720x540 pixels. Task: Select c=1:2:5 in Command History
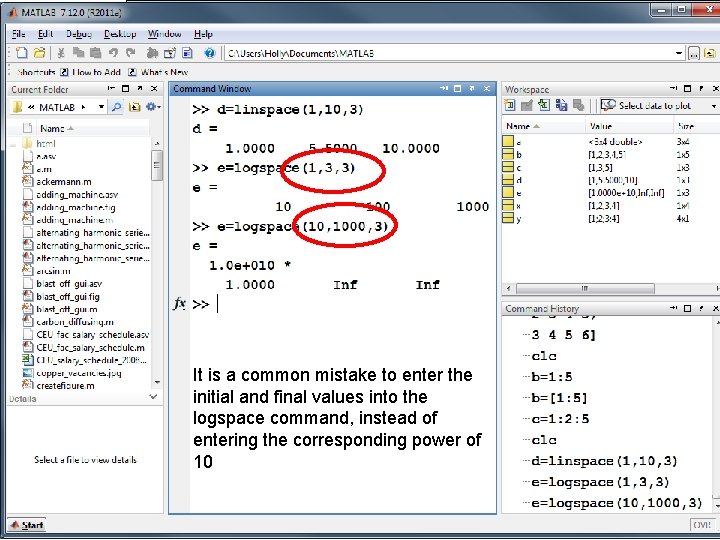560,419
